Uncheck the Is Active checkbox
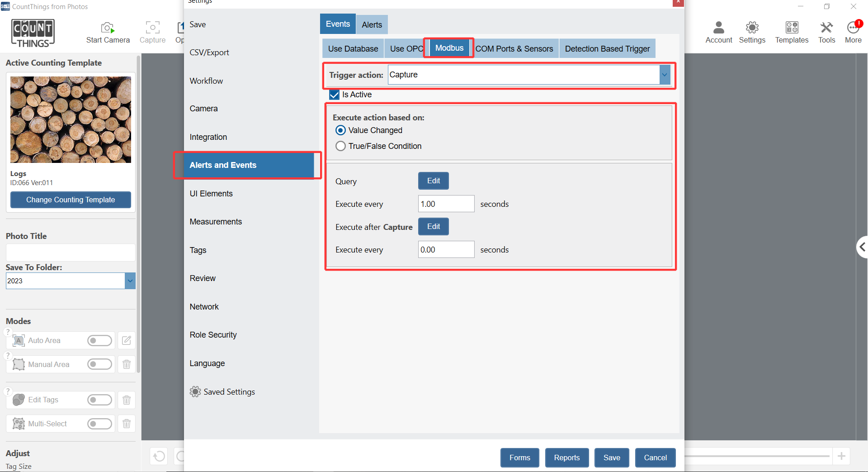The height and width of the screenshot is (472, 868). [x=335, y=95]
